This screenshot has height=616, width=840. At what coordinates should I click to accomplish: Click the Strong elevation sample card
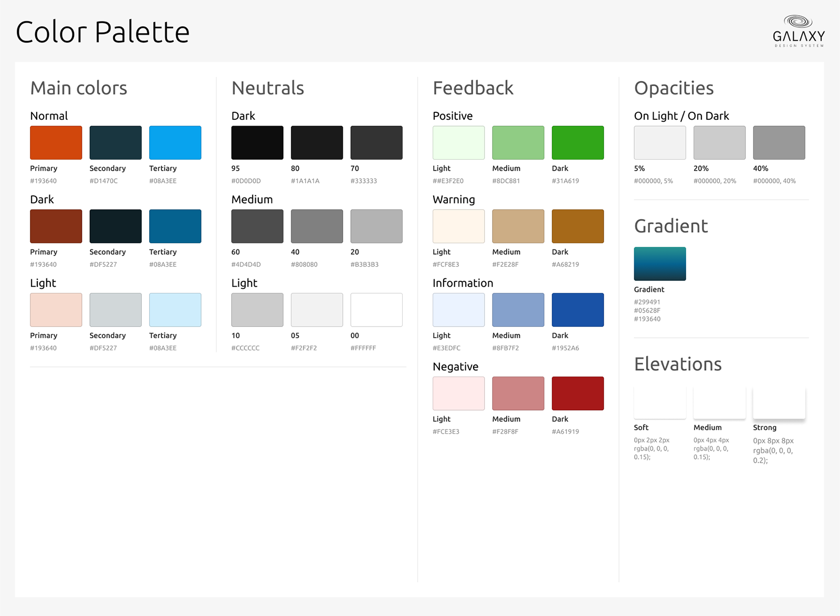pyautogui.click(x=779, y=403)
